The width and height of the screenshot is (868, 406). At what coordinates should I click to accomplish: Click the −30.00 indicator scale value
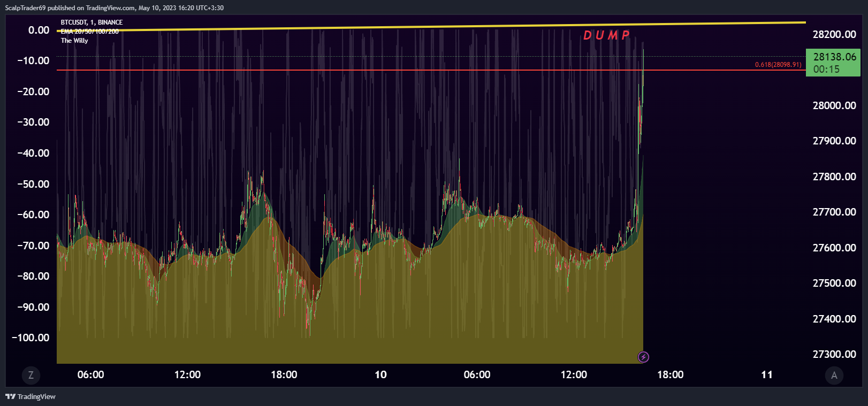33,122
